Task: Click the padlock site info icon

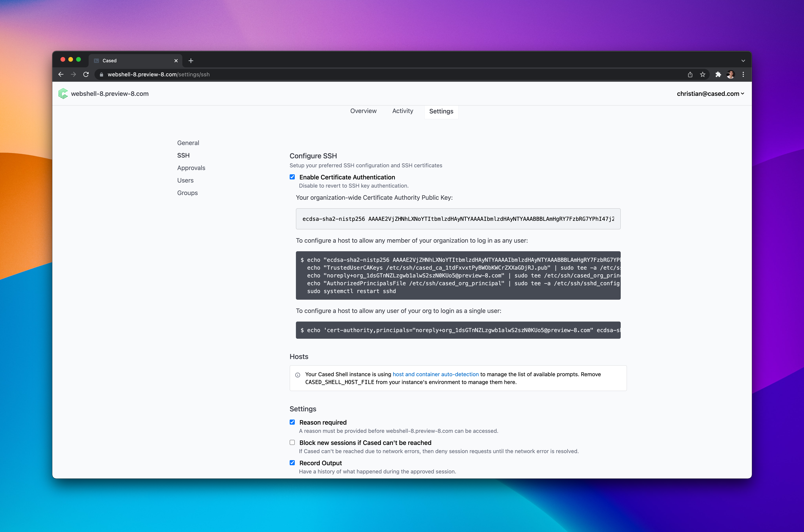Action: click(x=101, y=75)
